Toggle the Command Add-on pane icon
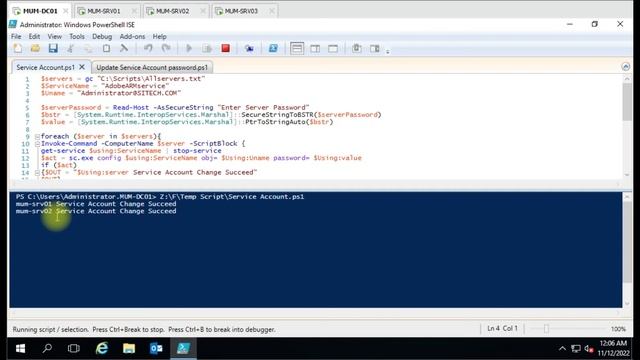 (375, 48)
